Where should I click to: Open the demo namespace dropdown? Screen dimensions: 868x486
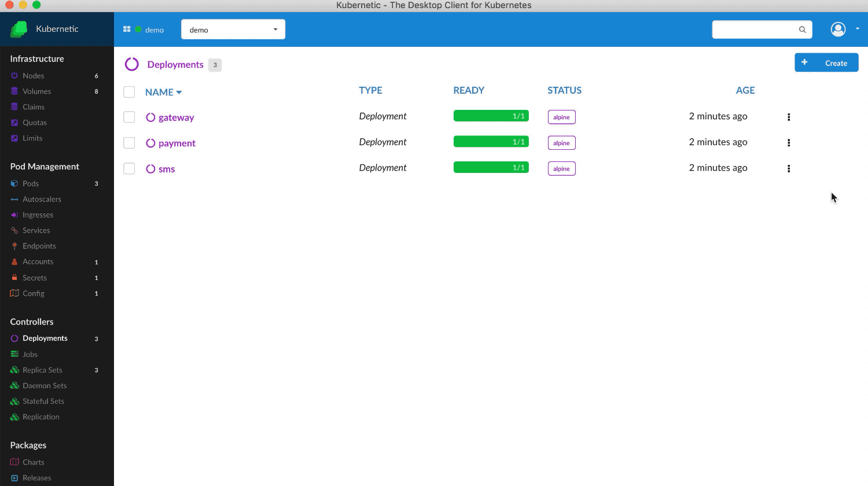click(x=233, y=30)
